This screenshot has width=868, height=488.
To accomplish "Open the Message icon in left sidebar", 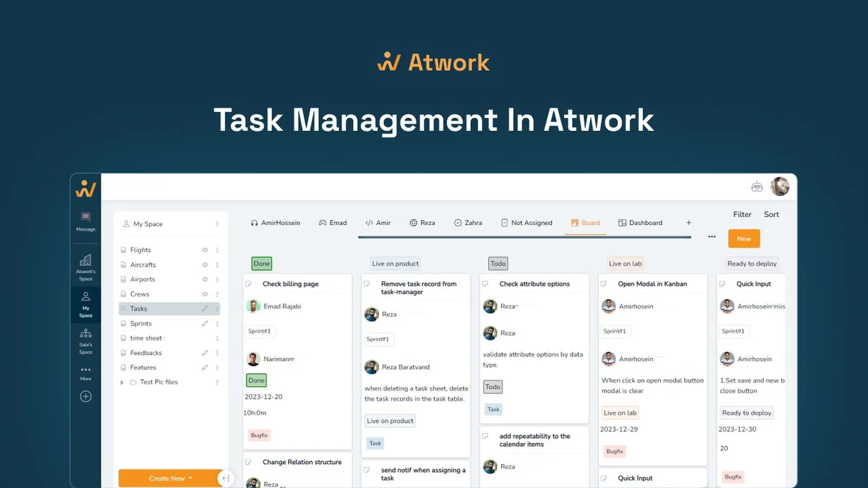I will point(85,216).
